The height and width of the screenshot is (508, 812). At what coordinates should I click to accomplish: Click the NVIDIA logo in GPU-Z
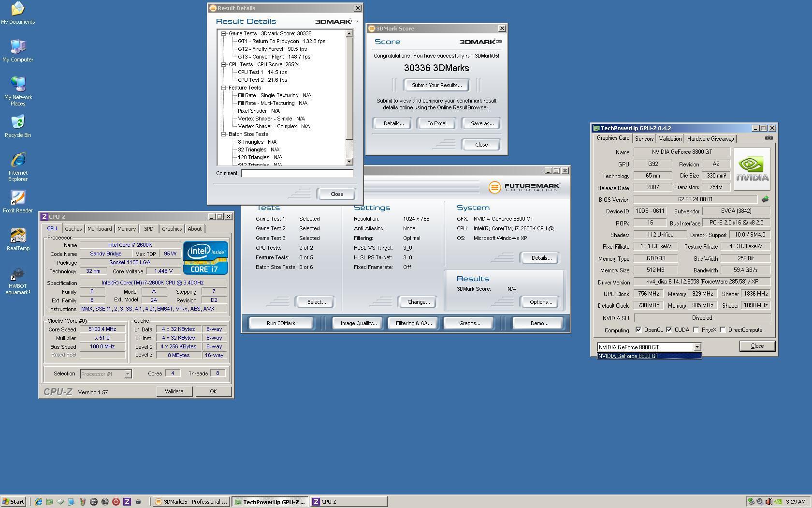(x=752, y=169)
